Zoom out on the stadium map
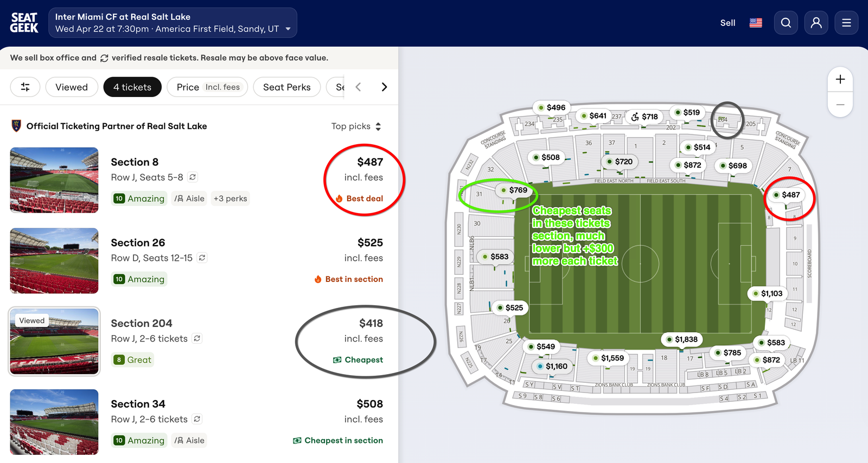 click(x=840, y=105)
